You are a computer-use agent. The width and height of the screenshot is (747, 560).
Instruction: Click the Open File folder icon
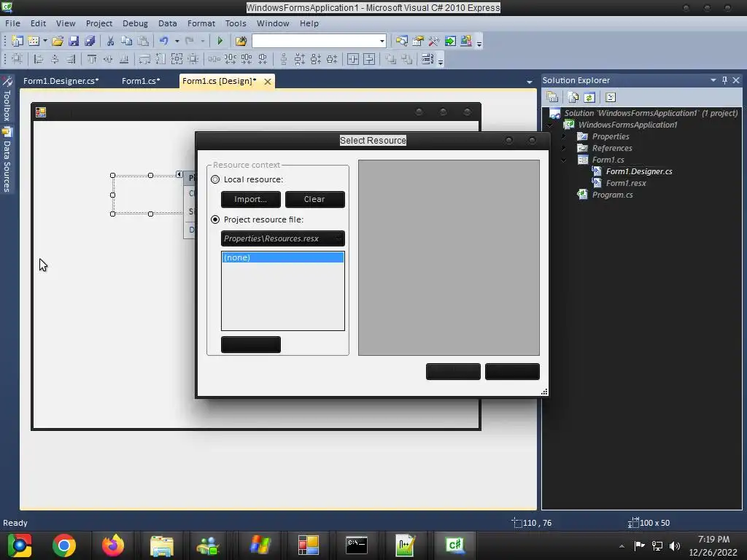point(58,41)
